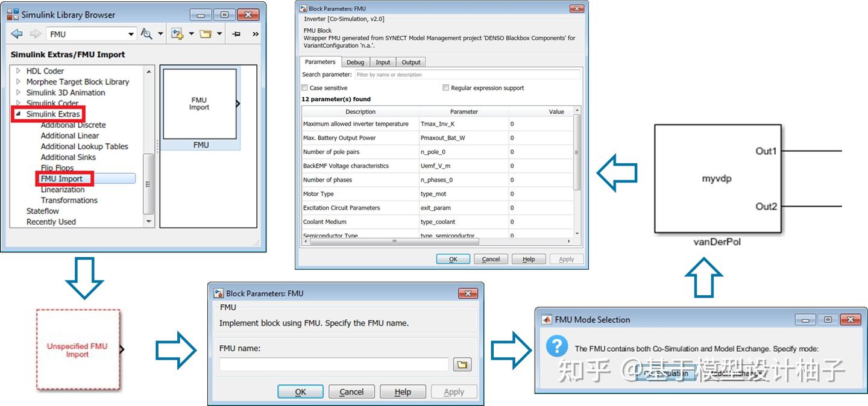Viewport: 868px width, 406px height.
Task: Click the question mark icon in FMU Mode Selection
Action: click(556, 346)
